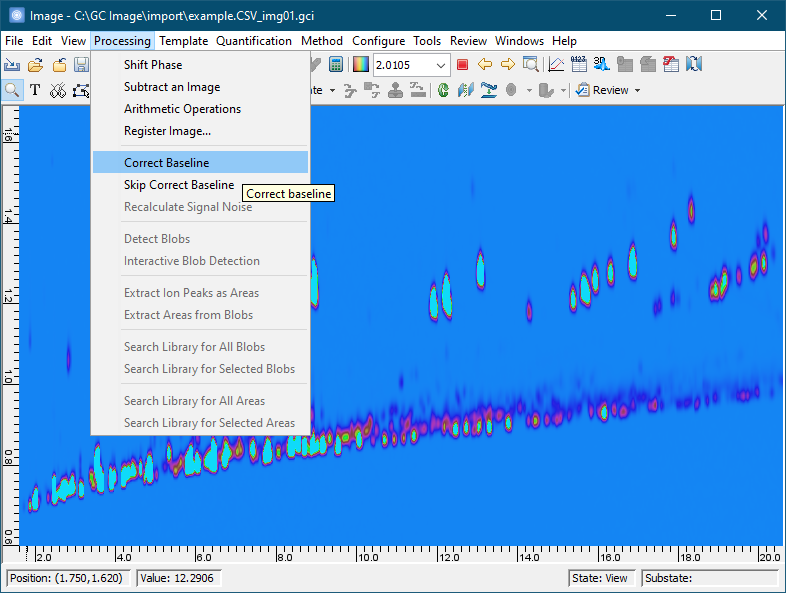Open the Configure menu
This screenshot has height=593, width=786.
(x=378, y=41)
